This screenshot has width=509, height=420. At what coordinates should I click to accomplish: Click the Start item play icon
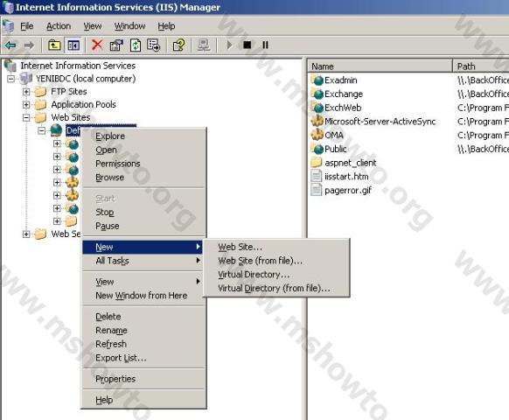[229, 45]
